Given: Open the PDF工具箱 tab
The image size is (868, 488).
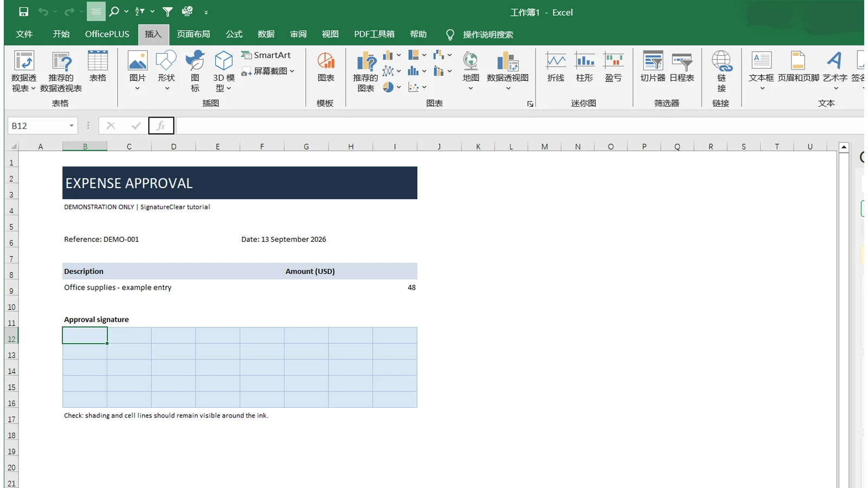Looking at the screenshot, I should point(374,34).
